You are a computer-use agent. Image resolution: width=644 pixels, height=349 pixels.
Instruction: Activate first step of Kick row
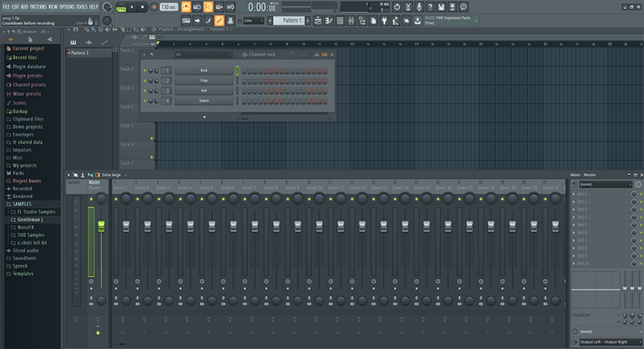tap(245, 71)
